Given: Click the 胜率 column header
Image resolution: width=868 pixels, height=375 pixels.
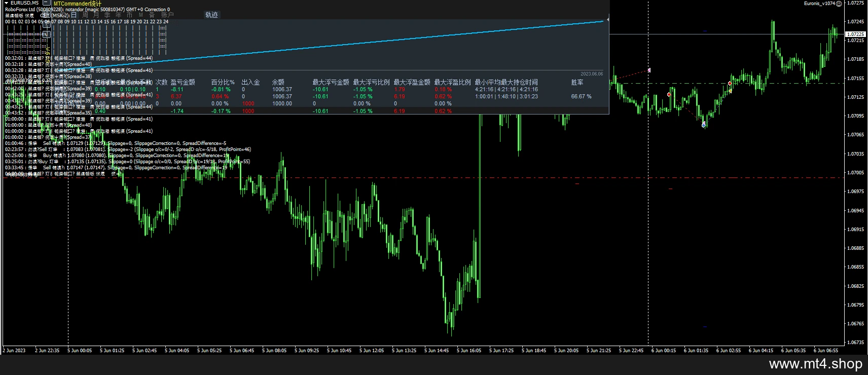Looking at the screenshot, I should [x=577, y=82].
